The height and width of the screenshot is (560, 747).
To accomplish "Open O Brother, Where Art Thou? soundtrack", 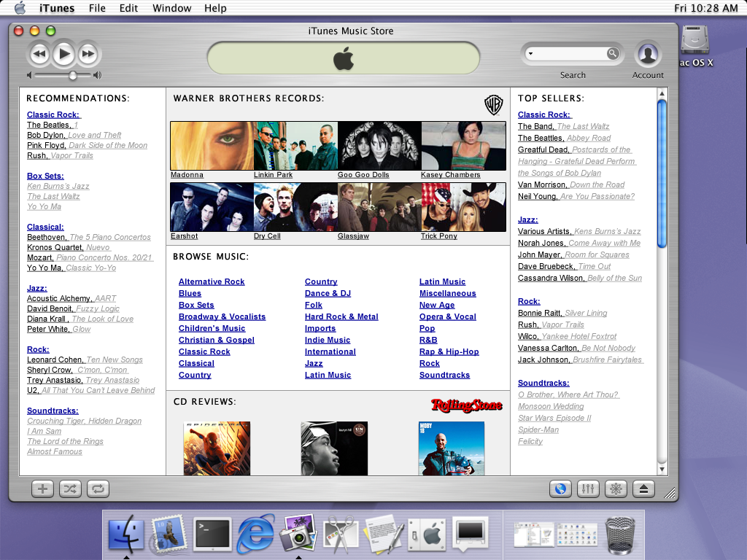I will (x=568, y=394).
